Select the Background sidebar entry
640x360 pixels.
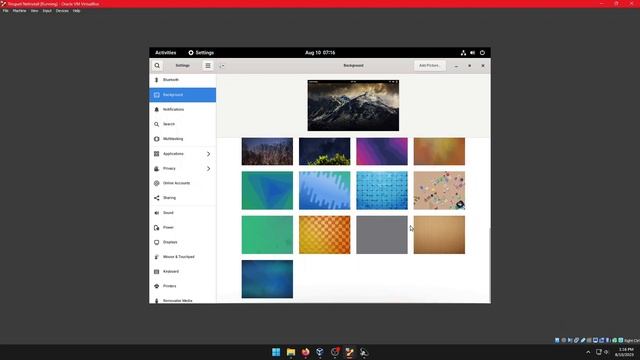(x=182, y=95)
